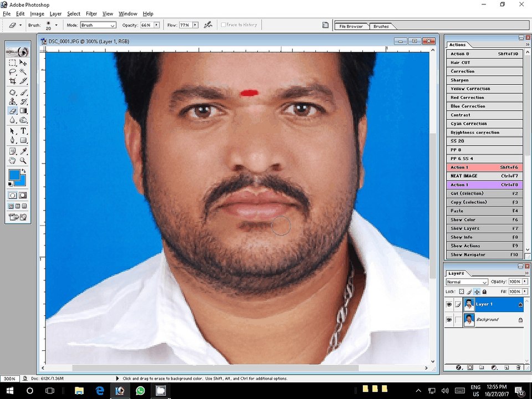Viewport: 532px width, 399px height.
Task: Select the Hand tool
Action: (13, 161)
